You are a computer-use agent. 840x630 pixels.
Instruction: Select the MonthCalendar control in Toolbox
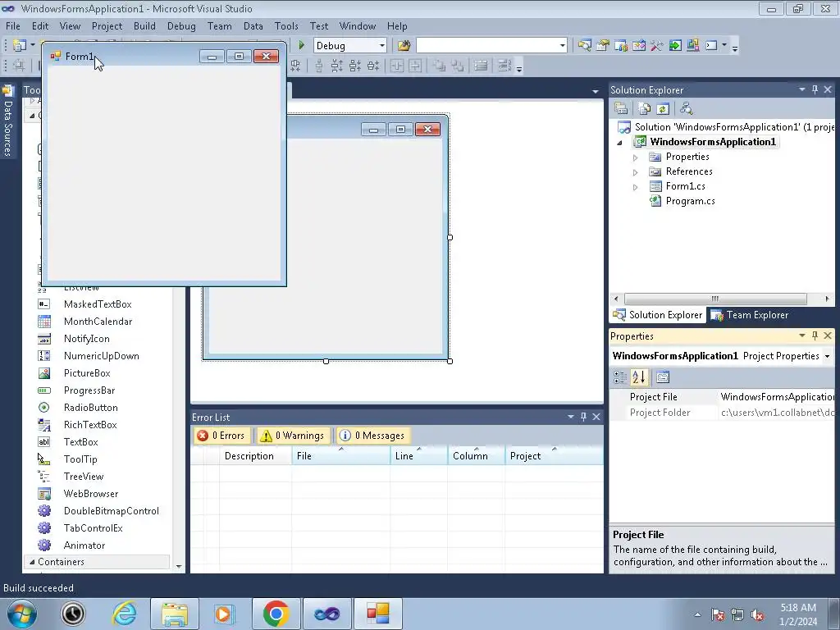point(98,321)
